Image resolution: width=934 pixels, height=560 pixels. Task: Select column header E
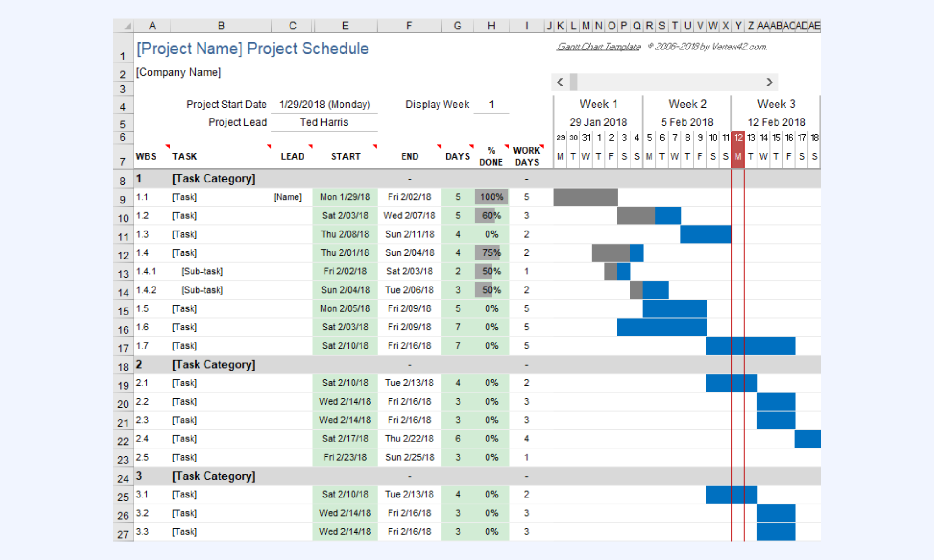pos(345,26)
